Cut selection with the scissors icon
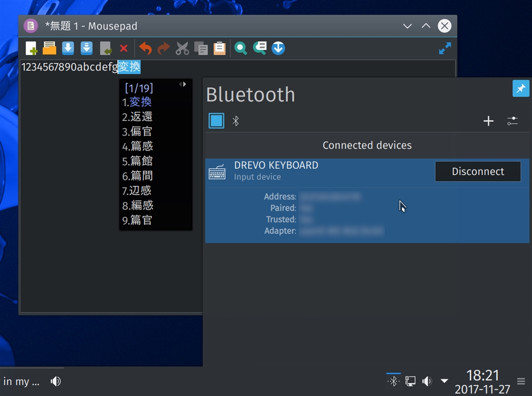The height and width of the screenshot is (396, 532). (x=182, y=48)
